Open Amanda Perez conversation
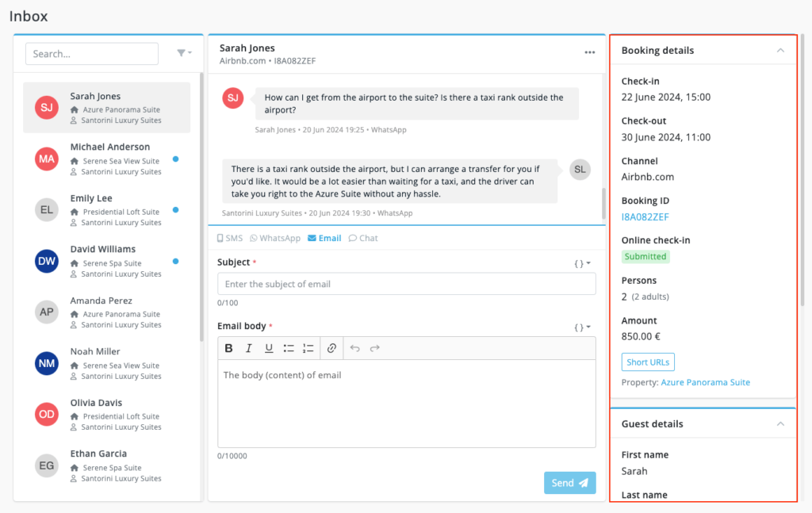The image size is (812, 513). click(107, 312)
